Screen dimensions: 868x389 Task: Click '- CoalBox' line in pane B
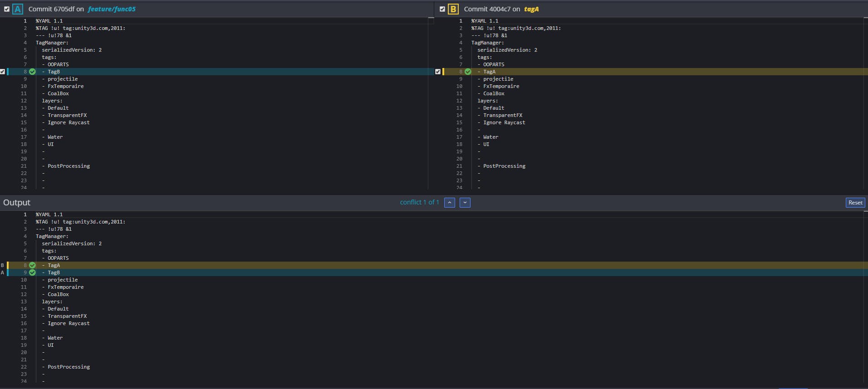491,93
